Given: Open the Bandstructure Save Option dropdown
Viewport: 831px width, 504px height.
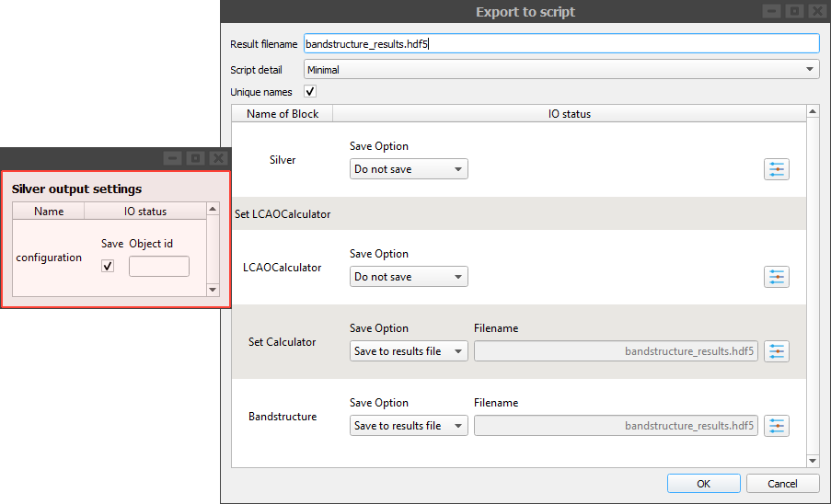Looking at the screenshot, I should pos(409,426).
